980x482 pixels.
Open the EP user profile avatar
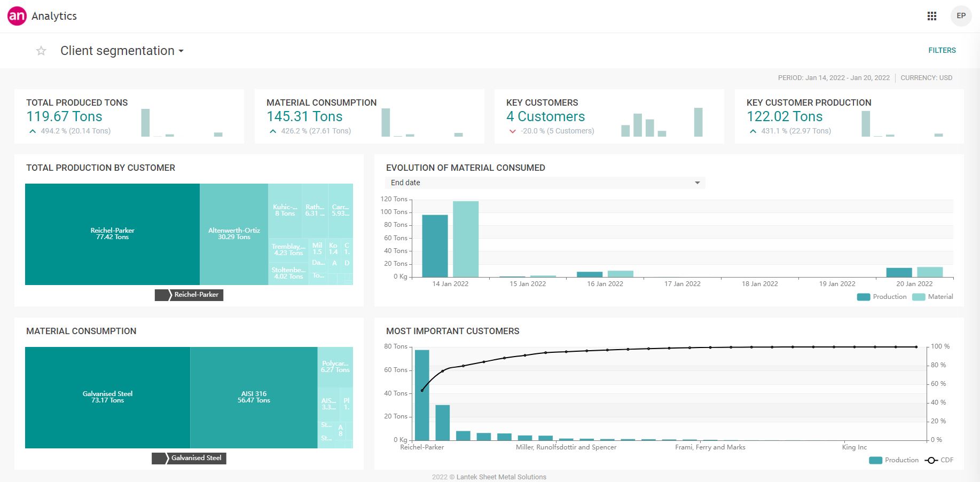(x=961, y=16)
